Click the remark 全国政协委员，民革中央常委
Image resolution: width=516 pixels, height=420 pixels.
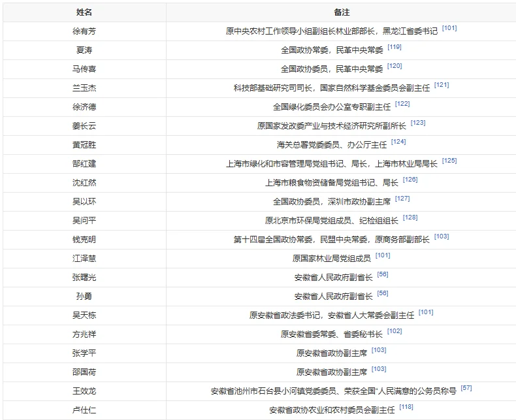[332, 69]
